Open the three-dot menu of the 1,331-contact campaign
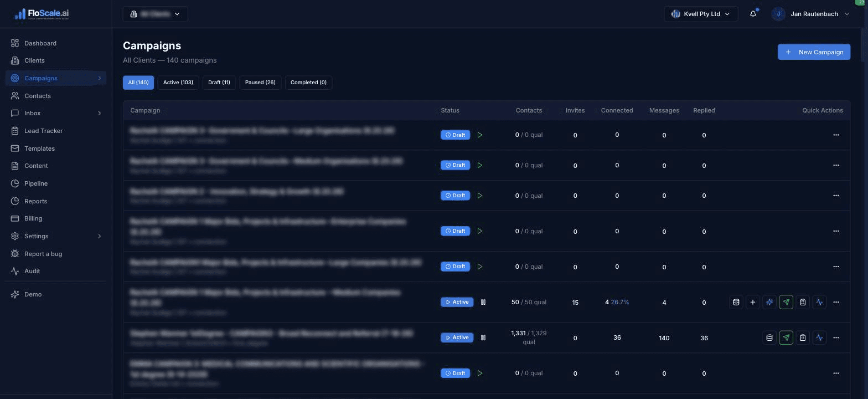 836,337
